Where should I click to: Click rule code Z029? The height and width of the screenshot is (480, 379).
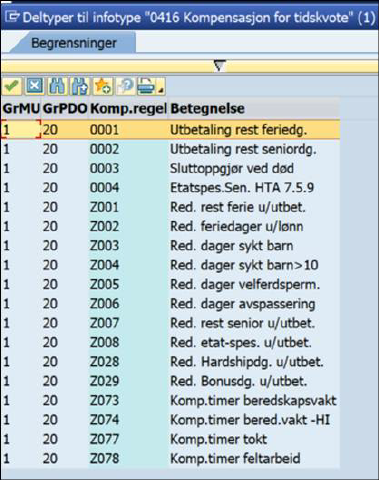104,381
